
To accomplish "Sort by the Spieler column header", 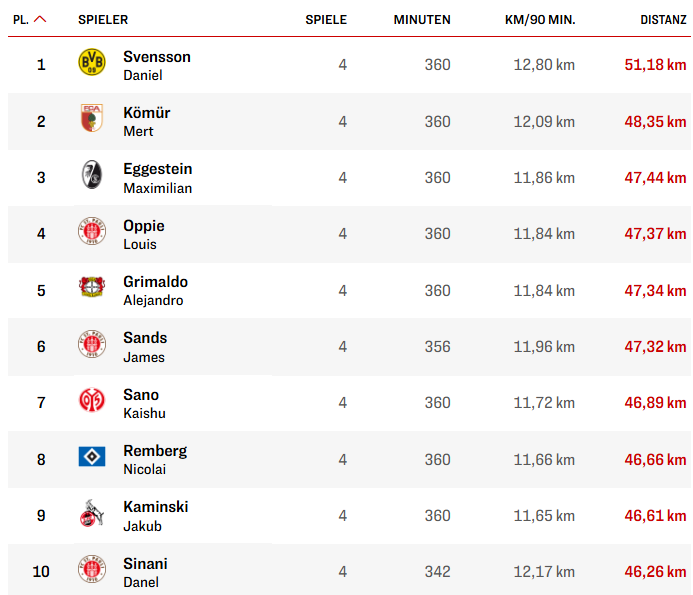I will point(103,19).
